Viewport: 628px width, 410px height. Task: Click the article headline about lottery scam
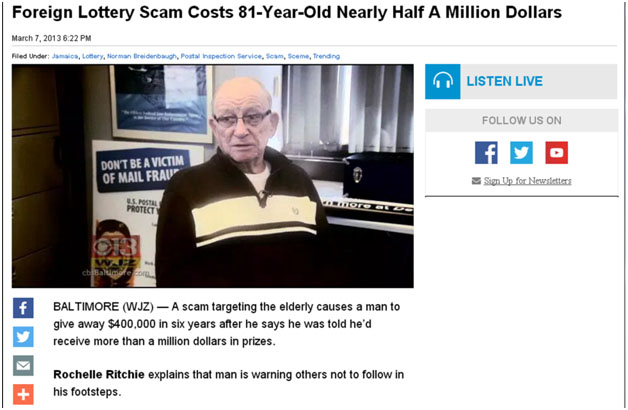(x=287, y=13)
